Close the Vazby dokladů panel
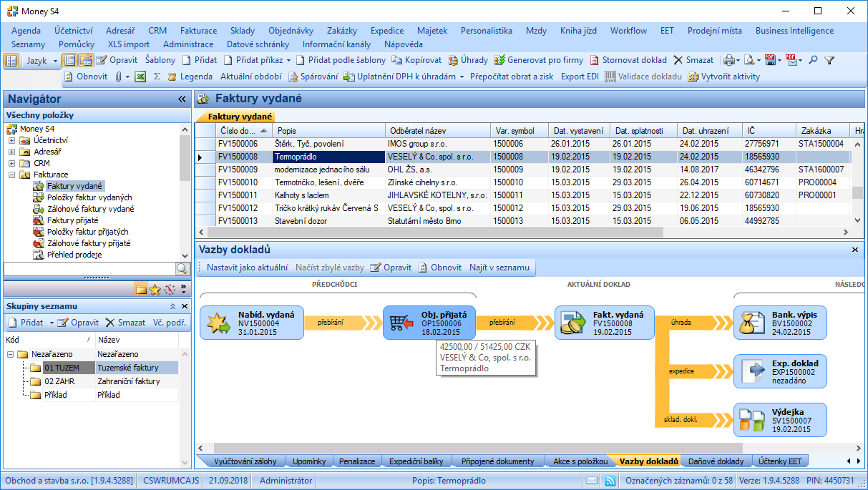This screenshot has width=868, height=490. pos(855,250)
